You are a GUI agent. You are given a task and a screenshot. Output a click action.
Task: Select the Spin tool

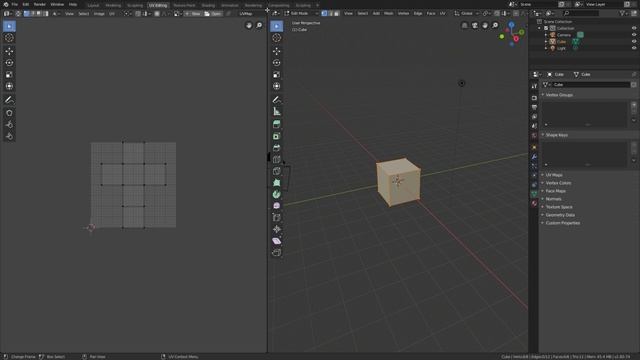point(276,194)
